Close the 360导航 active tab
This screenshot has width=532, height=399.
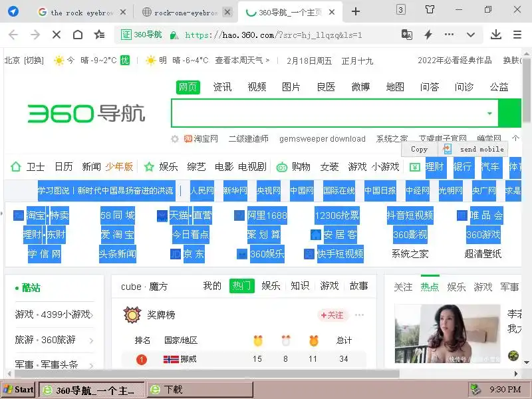tap(332, 12)
